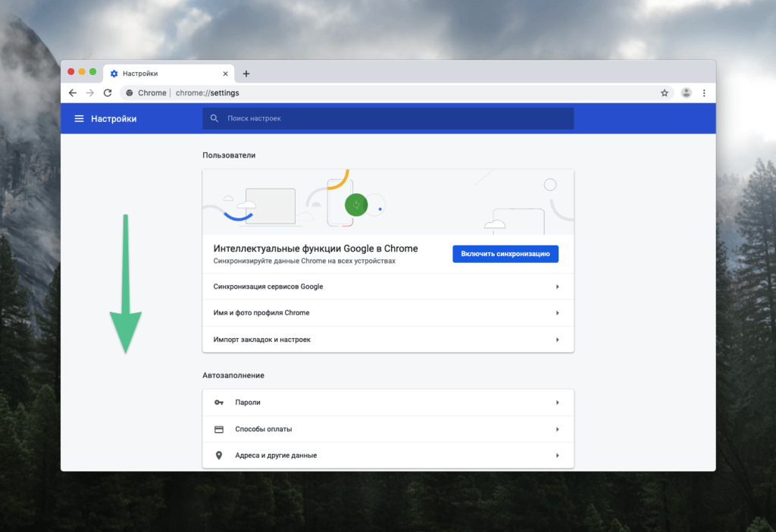Open the three-dot Chrome menu
This screenshot has width=776, height=532.
[x=704, y=92]
